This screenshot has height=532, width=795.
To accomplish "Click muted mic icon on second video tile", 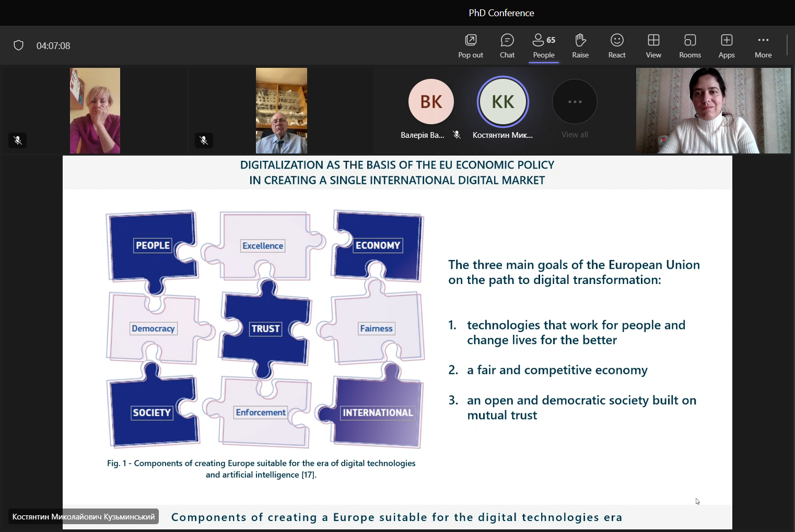I will [x=204, y=140].
